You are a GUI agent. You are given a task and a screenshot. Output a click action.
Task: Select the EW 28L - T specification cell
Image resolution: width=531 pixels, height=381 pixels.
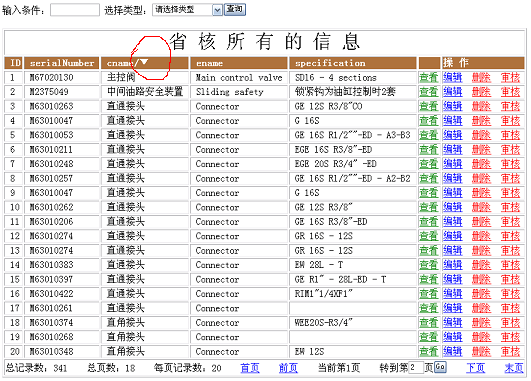(353, 264)
